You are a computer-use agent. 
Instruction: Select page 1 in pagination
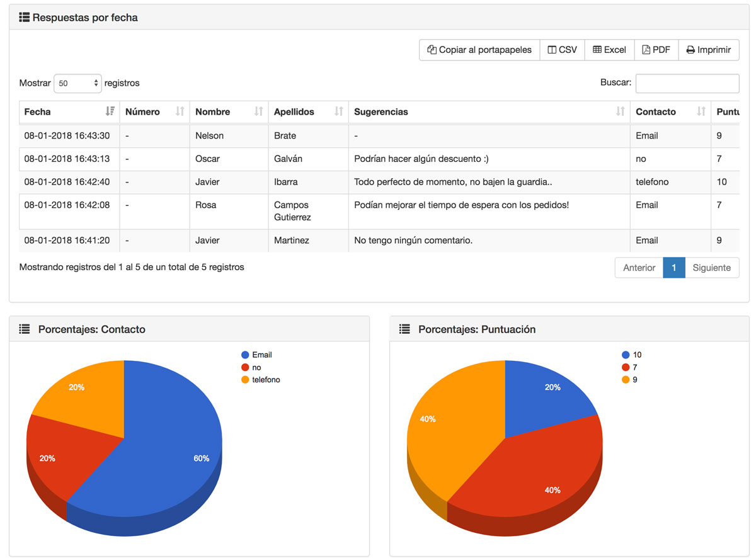click(673, 268)
